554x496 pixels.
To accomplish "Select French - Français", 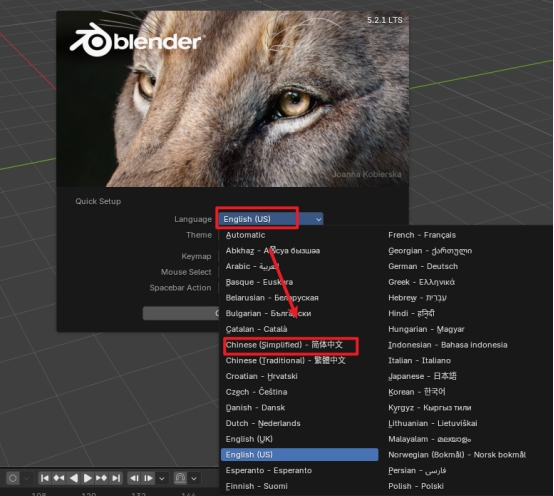I will click(x=467, y=235).
